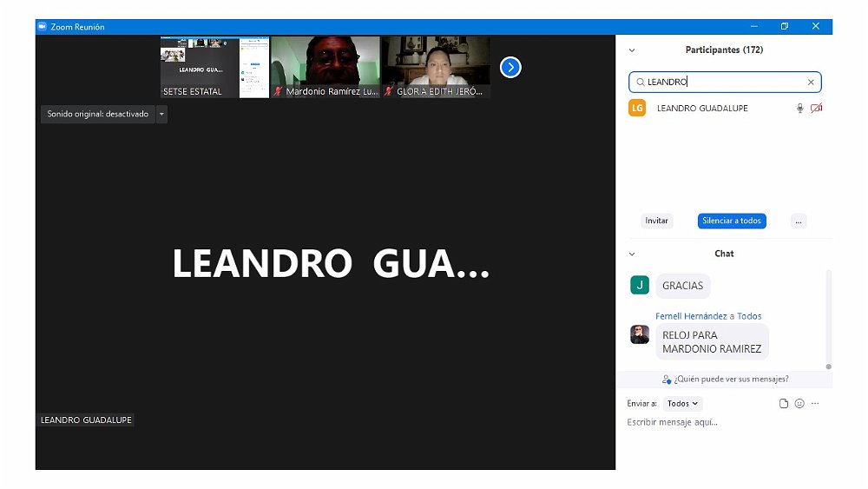Toggle the 'Sonido original: desactivado' button
Image resolution: width=868 pixels, height=489 pixels.
[x=97, y=114]
